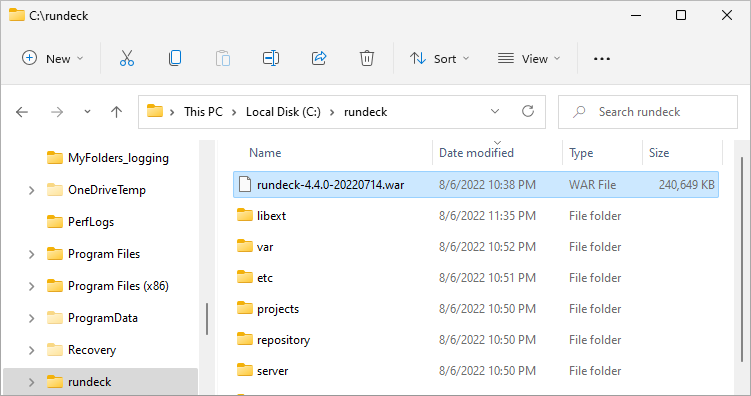The height and width of the screenshot is (396, 751).
Task: Sort by Type column header
Action: click(x=581, y=153)
